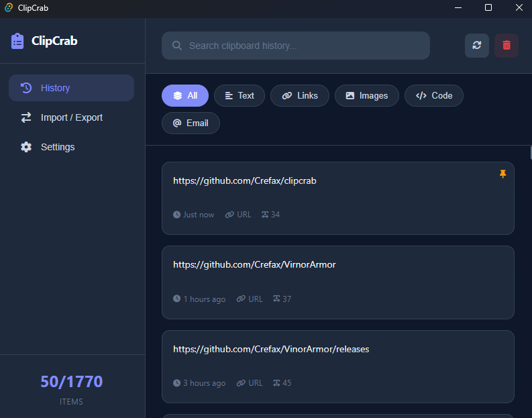Select the github.com/Crefax/clipcrab entry

[x=337, y=198]
